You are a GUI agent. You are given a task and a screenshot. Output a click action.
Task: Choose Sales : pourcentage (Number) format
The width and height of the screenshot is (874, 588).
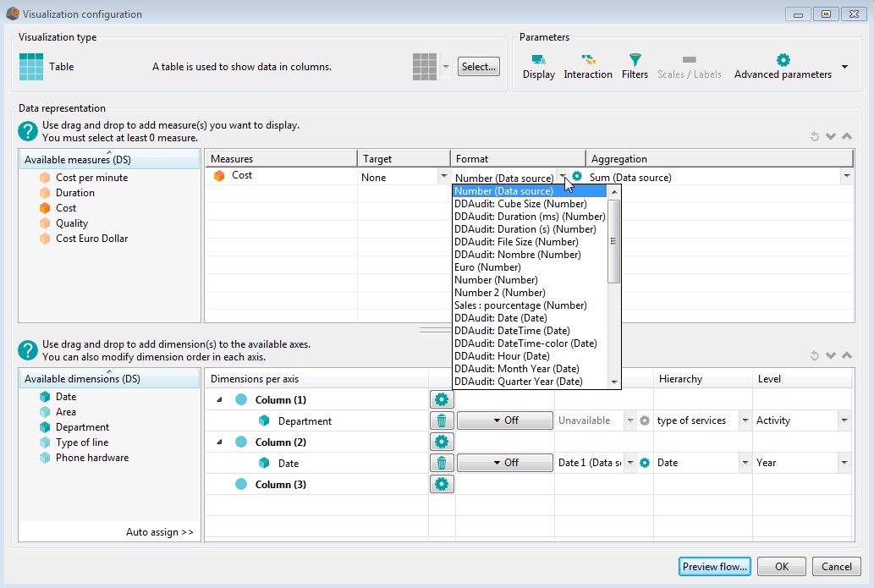tap(530, 305)
